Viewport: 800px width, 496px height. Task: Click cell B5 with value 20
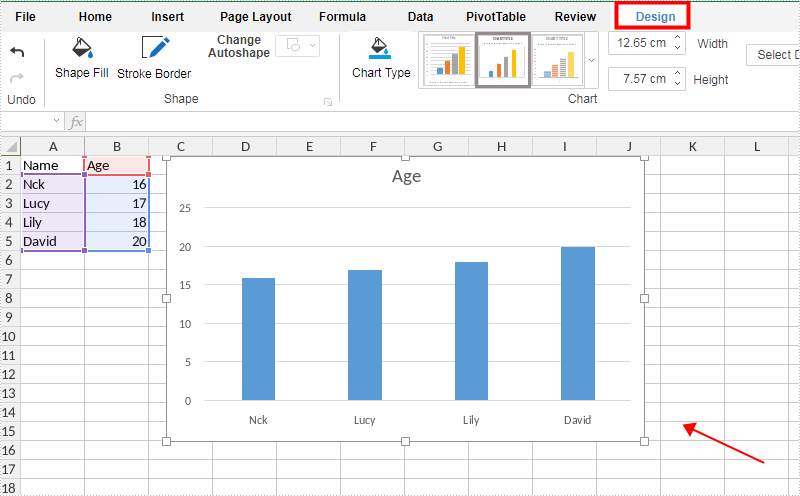pos(117,241)
